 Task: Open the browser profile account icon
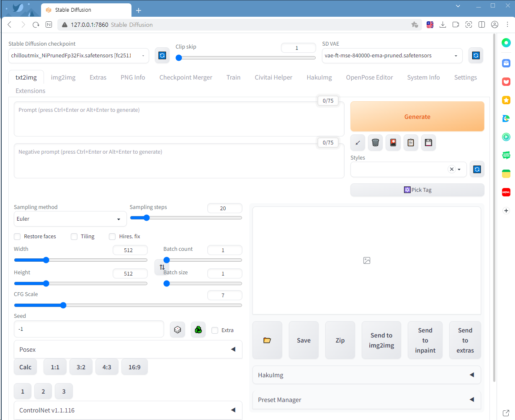coord(494,25)
